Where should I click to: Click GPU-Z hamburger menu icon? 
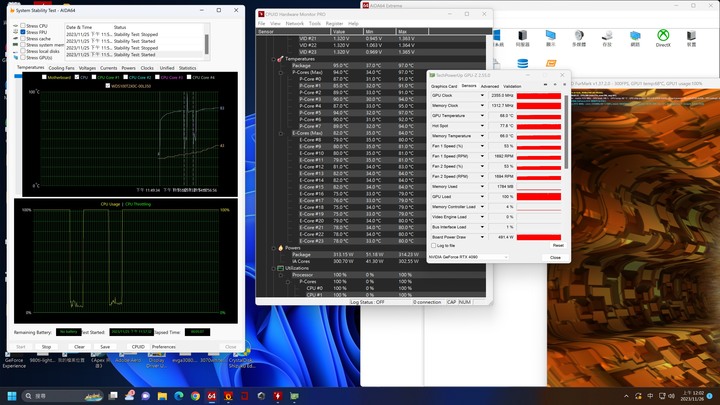(x=565, y=84)
